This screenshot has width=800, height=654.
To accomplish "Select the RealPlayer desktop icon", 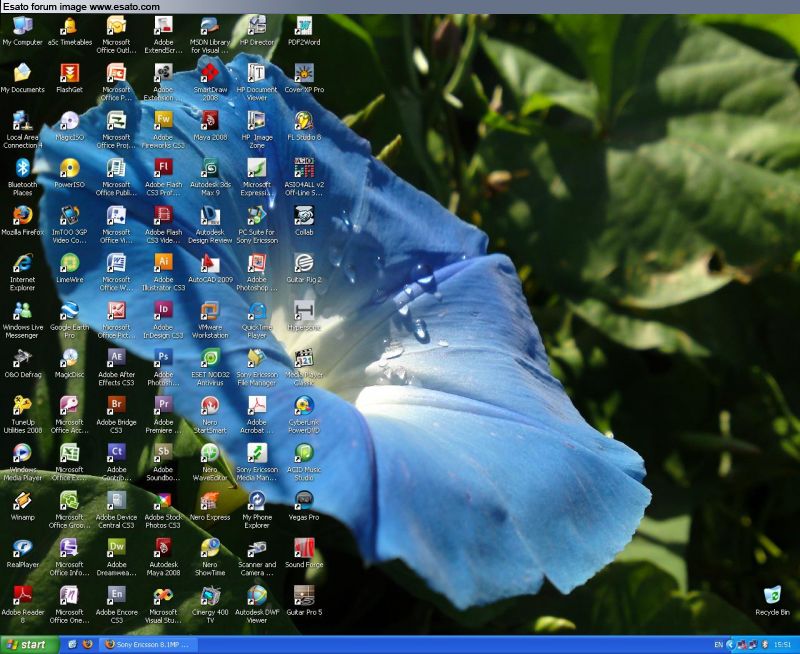I will point(22,548).
